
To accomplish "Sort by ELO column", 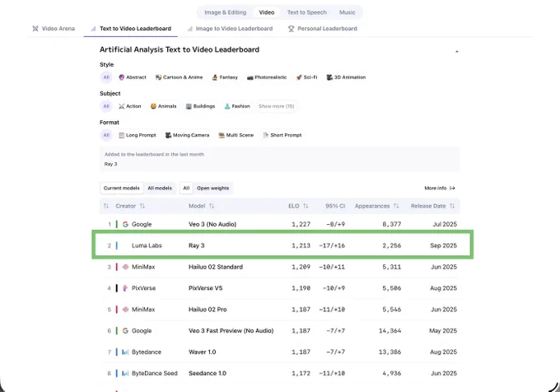I will tap(298, 206).
